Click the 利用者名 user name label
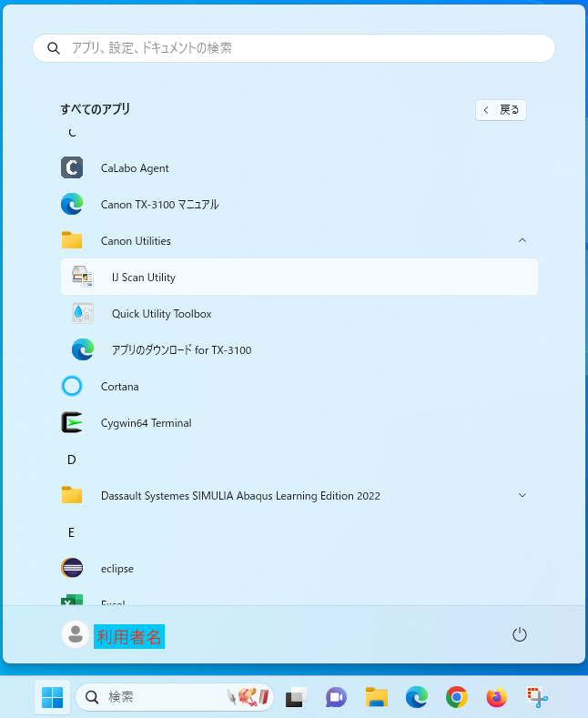 [x=129, y=636]
